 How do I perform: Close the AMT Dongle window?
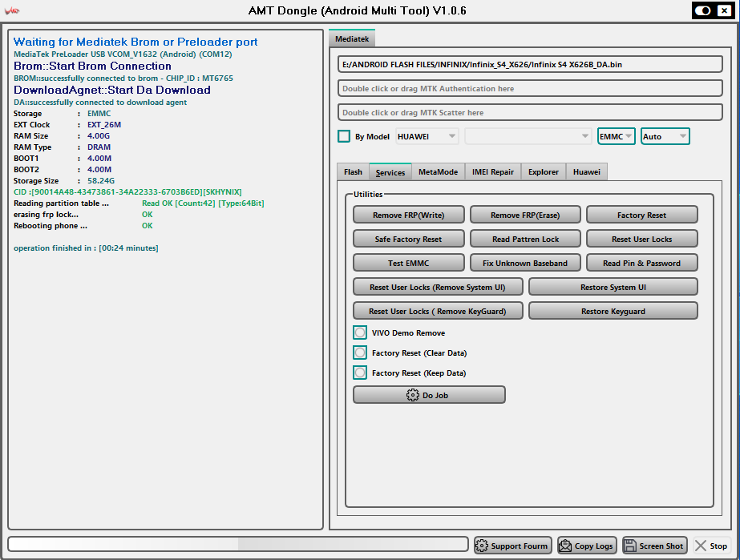point(725,10)
